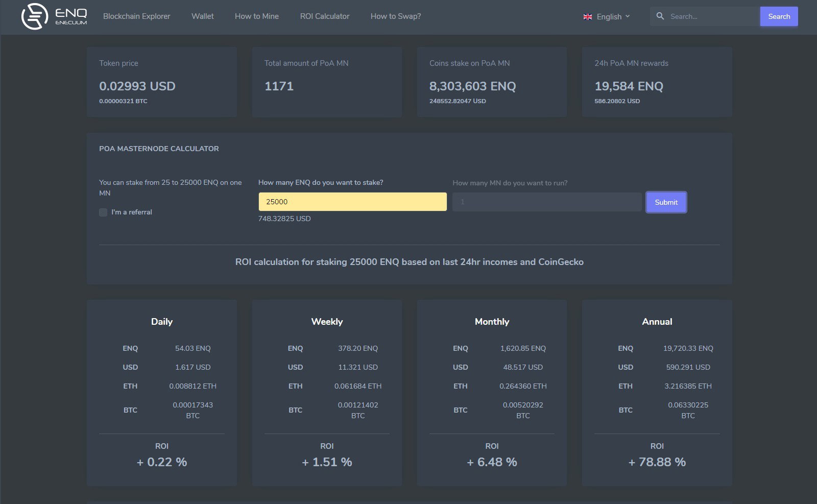Go to How to Mine

(x=257, y=16)
